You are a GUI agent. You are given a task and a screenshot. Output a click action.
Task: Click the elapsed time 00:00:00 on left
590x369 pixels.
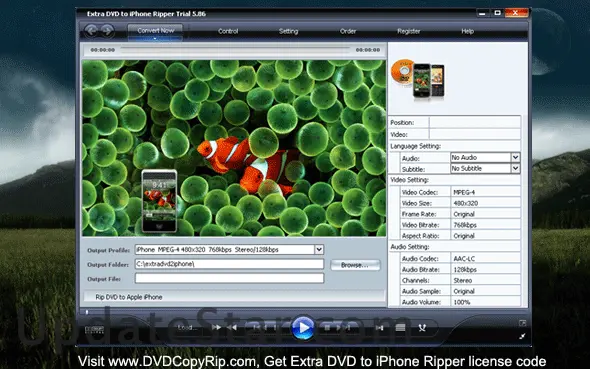103,50
